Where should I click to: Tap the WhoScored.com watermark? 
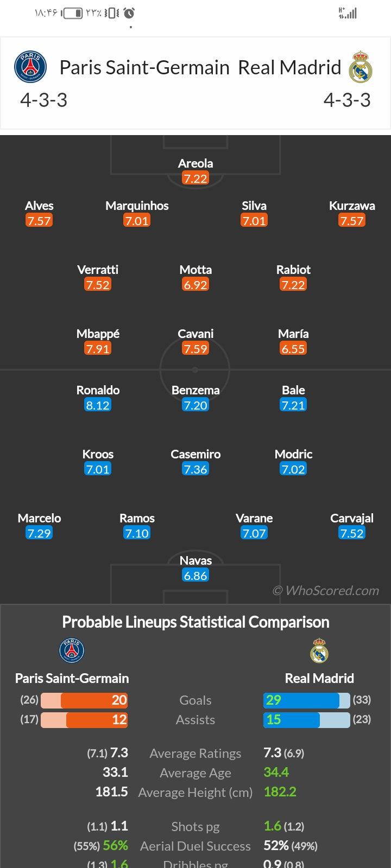(326, 591)
